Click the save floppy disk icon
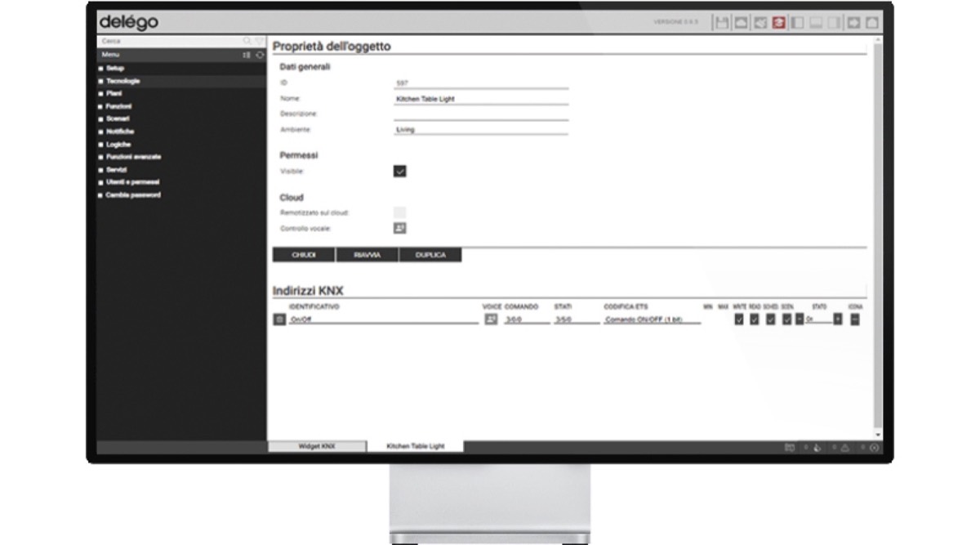This screenshot has height=545, width=980. [x=722, y=23]
